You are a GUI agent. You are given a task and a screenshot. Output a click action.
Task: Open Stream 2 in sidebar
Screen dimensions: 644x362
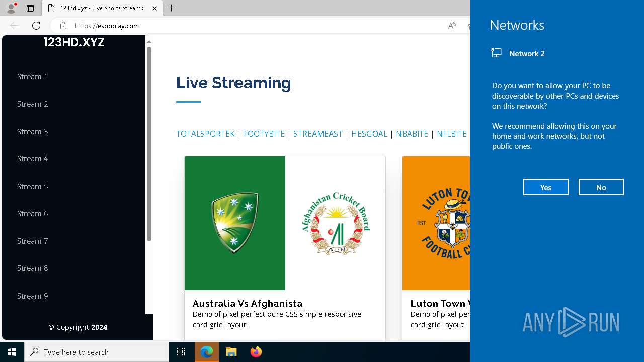pos(32,104)
